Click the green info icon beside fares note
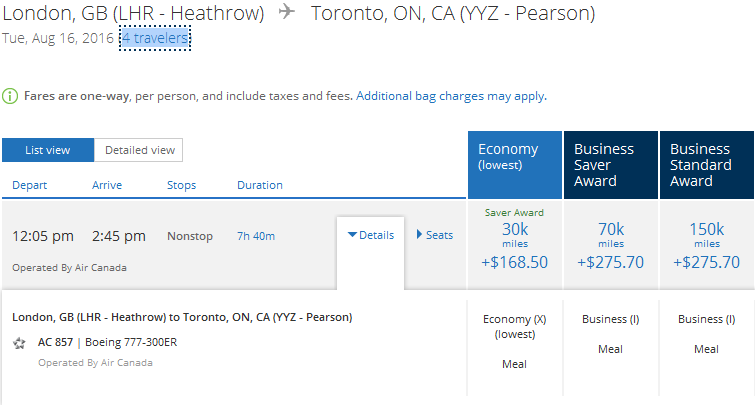This screenshot has width=755, height=405. coord(9,96)
